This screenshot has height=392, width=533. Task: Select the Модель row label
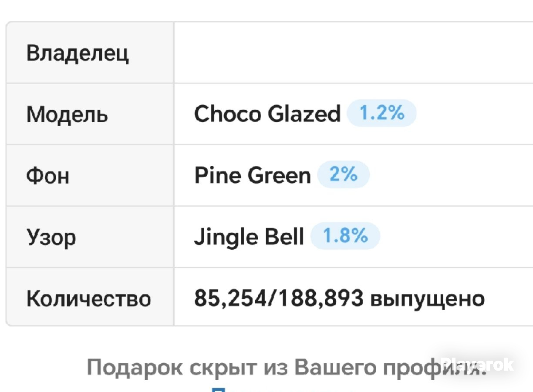[x=67, y=114]
